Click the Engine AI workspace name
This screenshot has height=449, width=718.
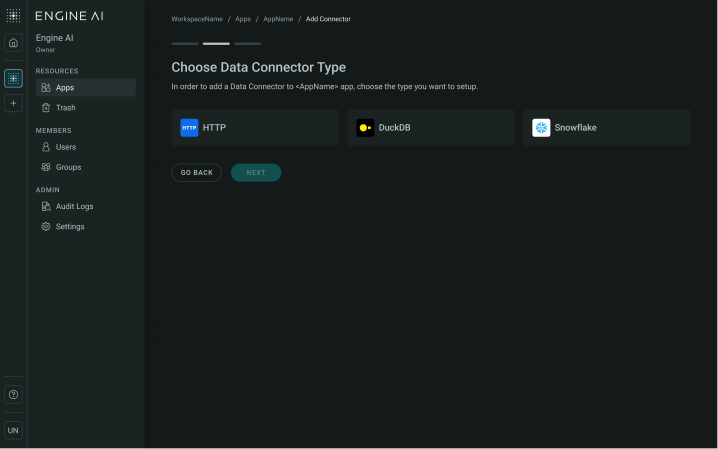pyautogui.click(x=54, y=38)
